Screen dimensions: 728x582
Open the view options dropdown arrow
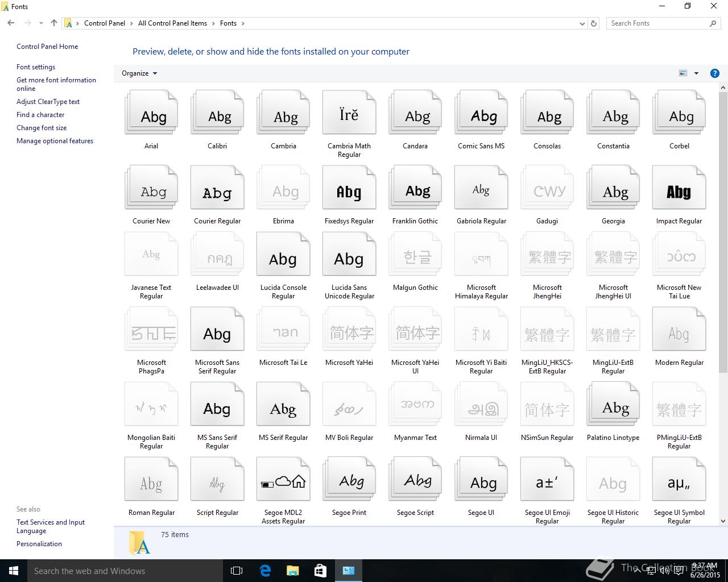coord(696,73)
